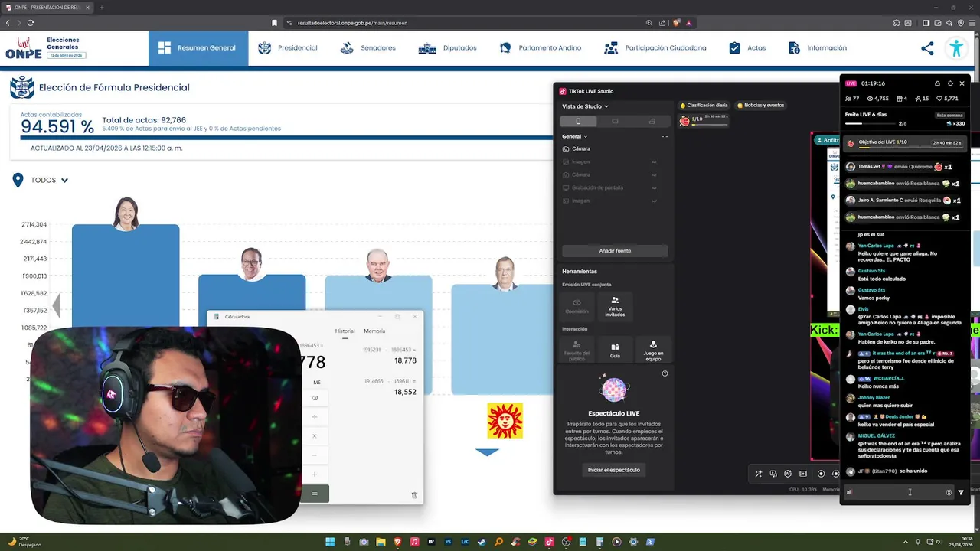Expand the General scene dropdown
Image resolution: width=980 pixels, height=551 pixels.
point(574,136)
